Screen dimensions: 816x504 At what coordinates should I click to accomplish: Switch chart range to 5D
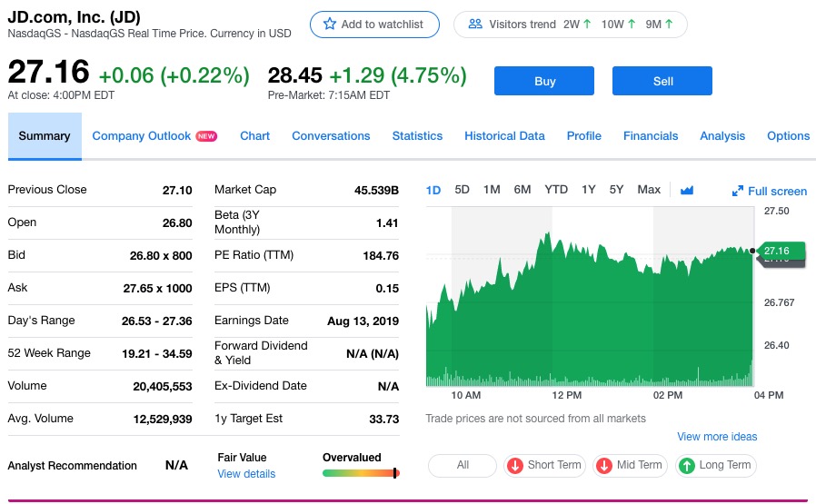(x=462, y=189)
